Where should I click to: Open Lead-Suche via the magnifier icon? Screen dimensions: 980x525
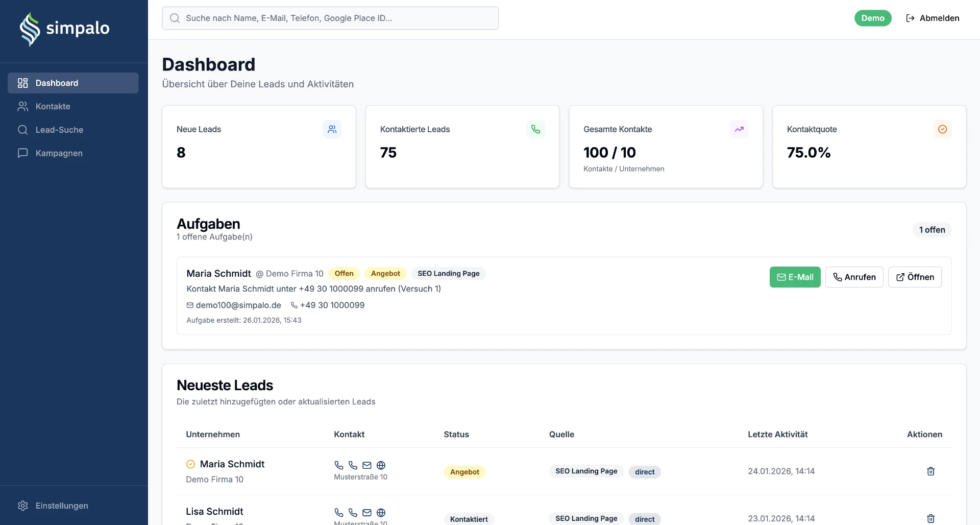(x=23, y=130)
